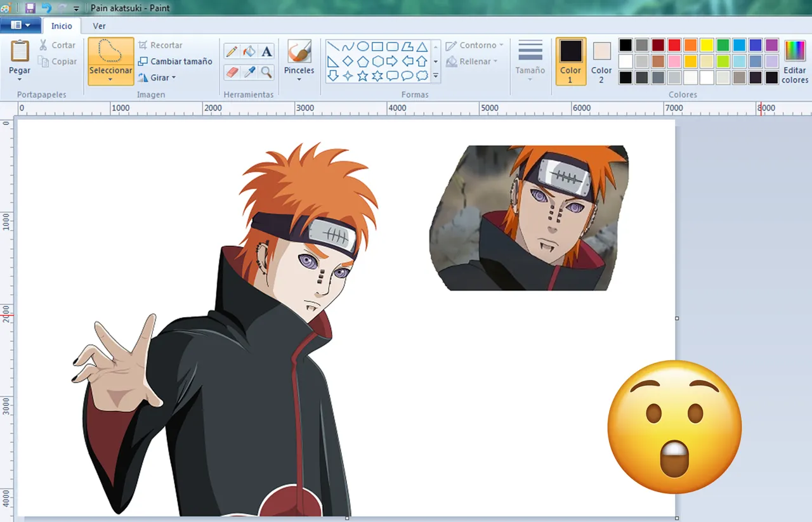The height and width of the screenshot is (522, 812).
Task: Activate the Color 1 foreground selector
Action: pyautogui.click(x=570, y=61)
